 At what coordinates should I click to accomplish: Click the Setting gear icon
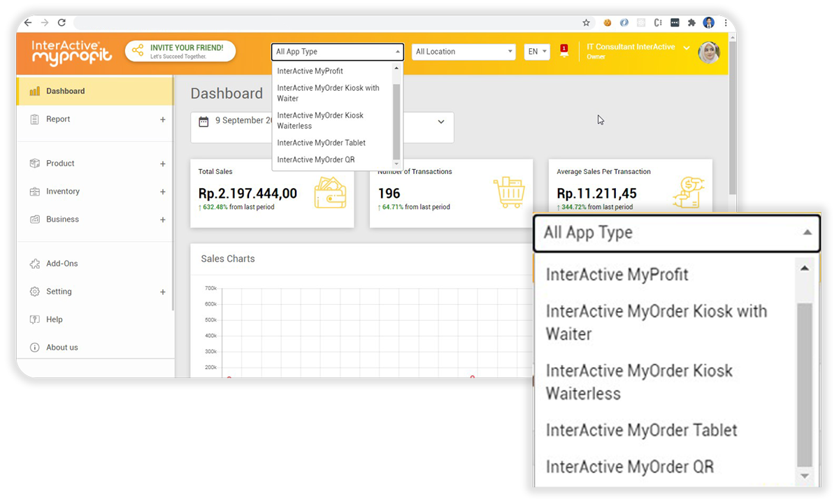pyautogui.click(x=35, y=291)
